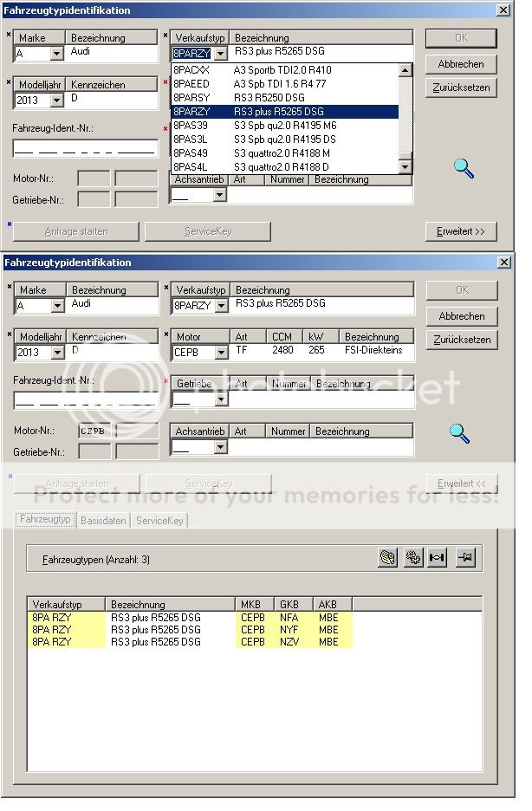Click the Fahrzeug-Ident.-Nr. field in the expanded dialog
Viewport: 532px width, 811px height.
tap(85, 400)
